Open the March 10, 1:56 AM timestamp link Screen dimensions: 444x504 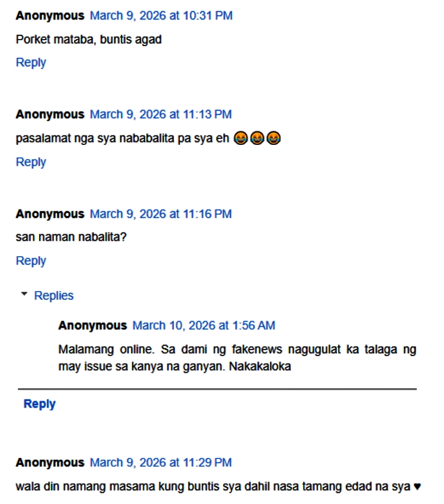(204, 325)
